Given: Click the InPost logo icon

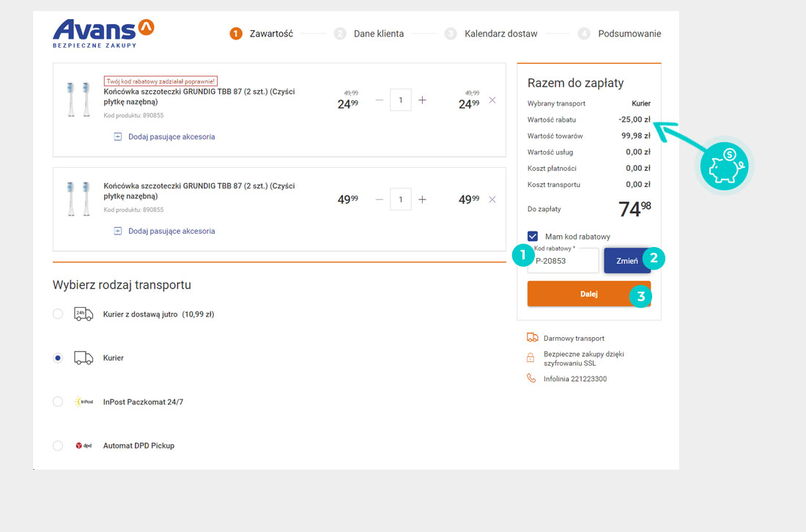Looking at the screenshot, I should [84, 402].
